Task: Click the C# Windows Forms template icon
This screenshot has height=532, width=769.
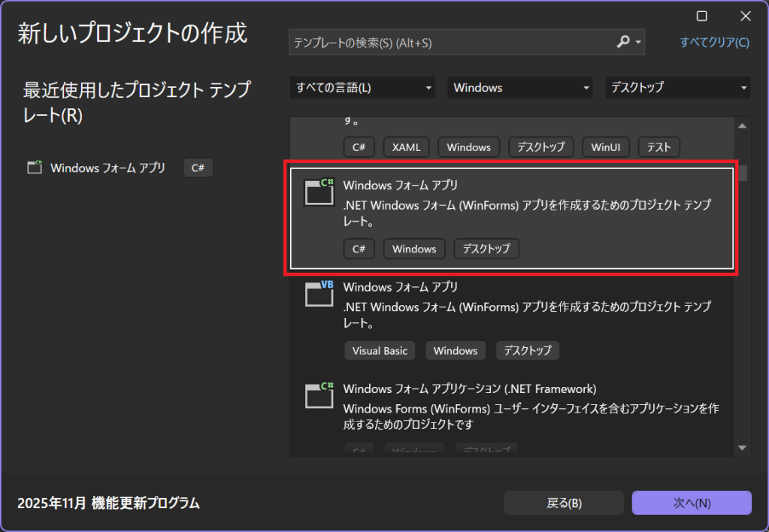Action: 319,192
